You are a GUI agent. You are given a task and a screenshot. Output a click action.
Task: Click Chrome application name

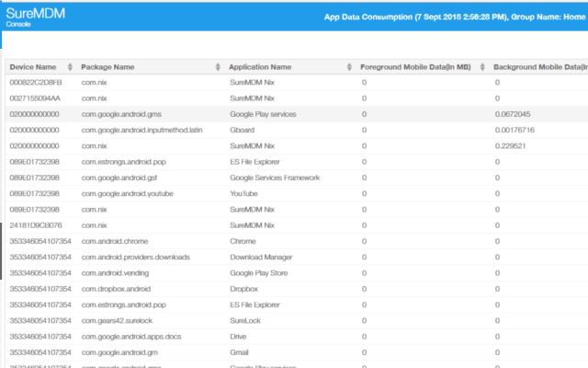tap(243, 241)
